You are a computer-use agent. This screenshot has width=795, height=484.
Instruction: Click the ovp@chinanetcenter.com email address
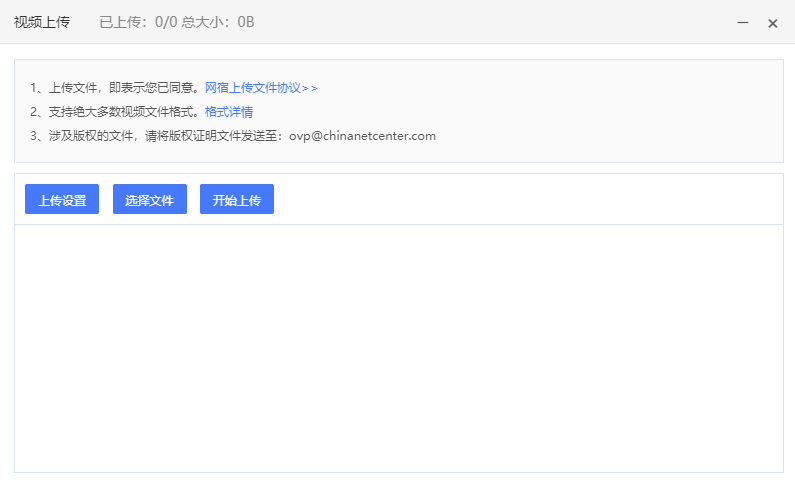(x=363, y=136)
